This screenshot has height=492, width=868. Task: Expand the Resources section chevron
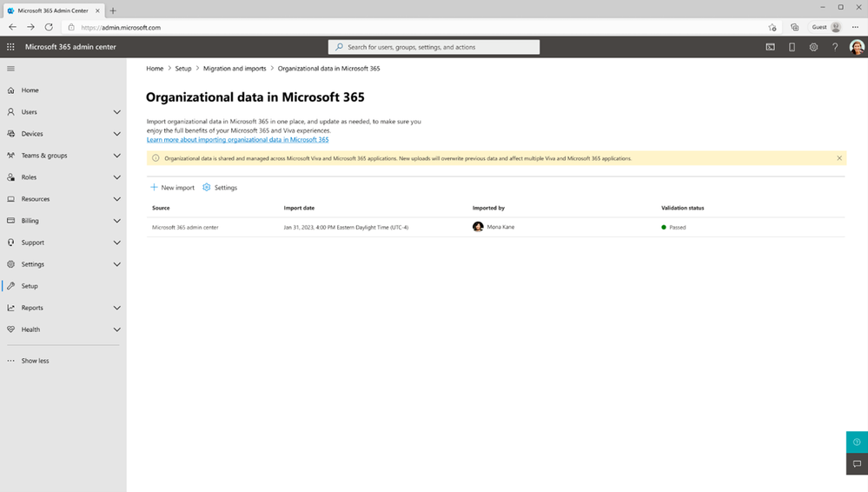116,199
